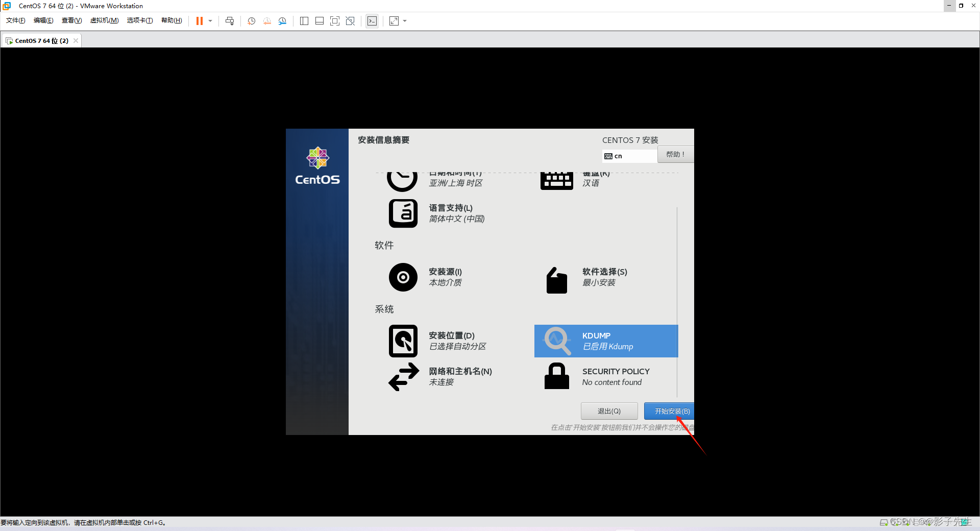This screenshot has height=531, width=980.
Task: Click the 安装信息摘要 heading
Action: [x=384, y=140]
